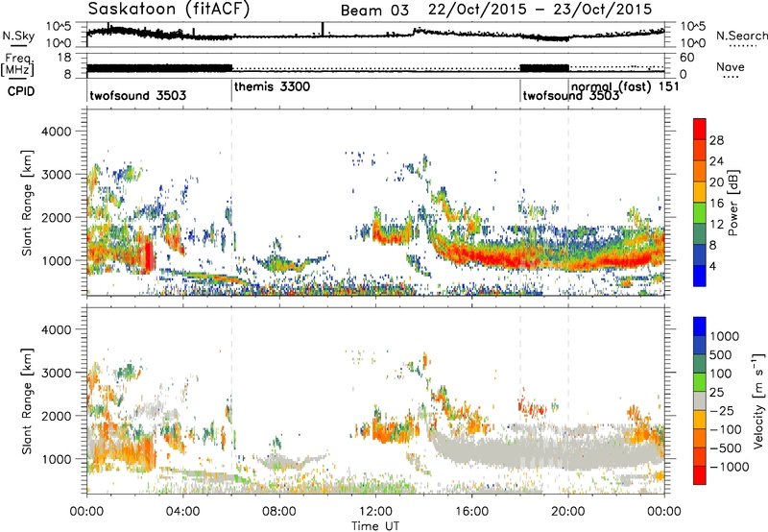Click the 04:00 time tick label
Screen dimensions: 768x532
[182, 512]
